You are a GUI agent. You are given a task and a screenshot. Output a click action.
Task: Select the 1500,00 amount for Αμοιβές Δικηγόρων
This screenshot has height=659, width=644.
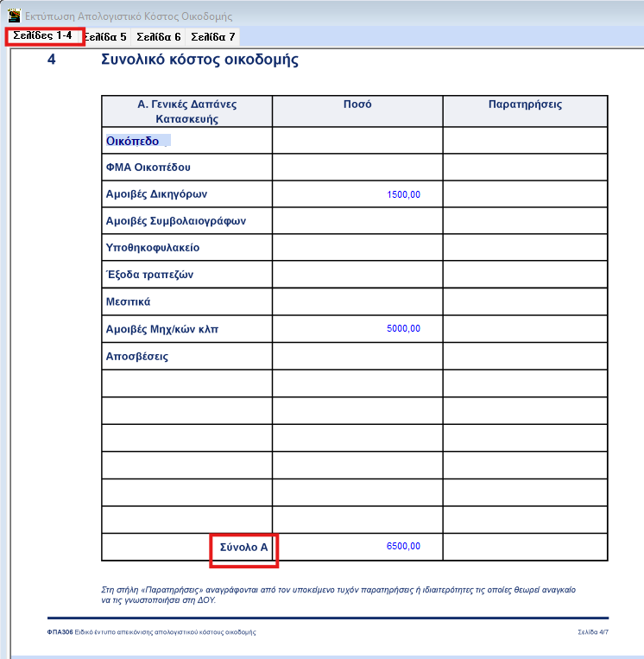[403, 194]
